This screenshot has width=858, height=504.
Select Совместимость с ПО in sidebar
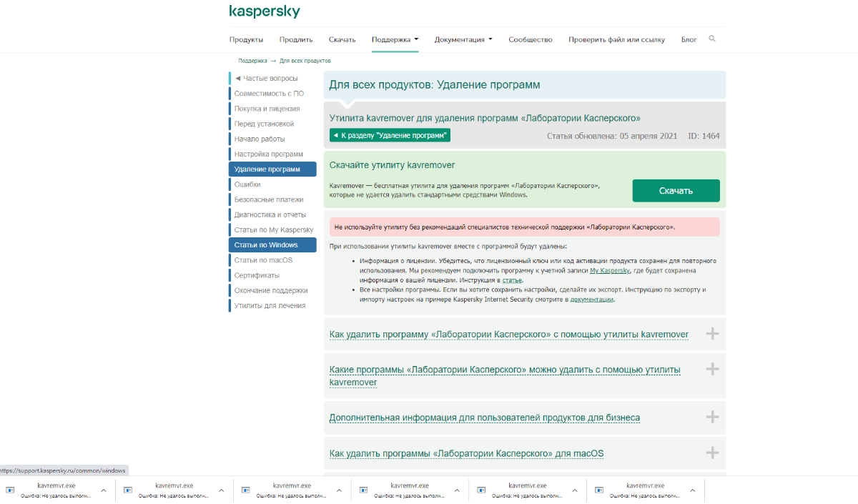[x=269, y=94]
